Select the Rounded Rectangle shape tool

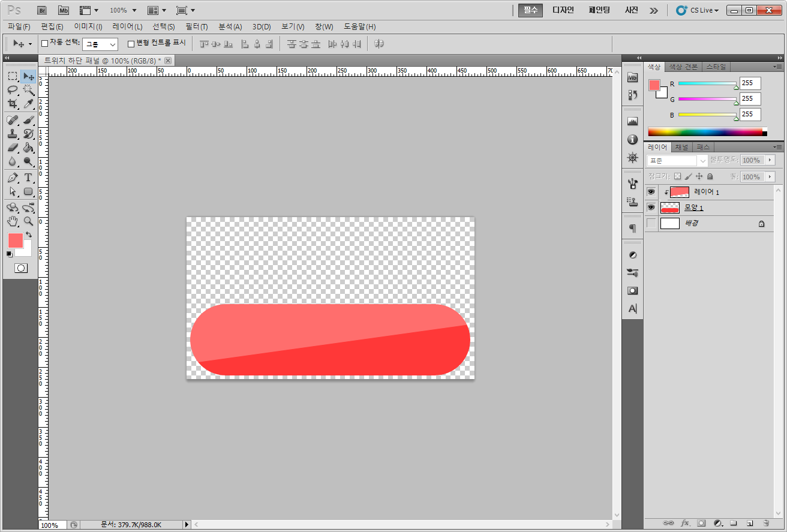28,191
